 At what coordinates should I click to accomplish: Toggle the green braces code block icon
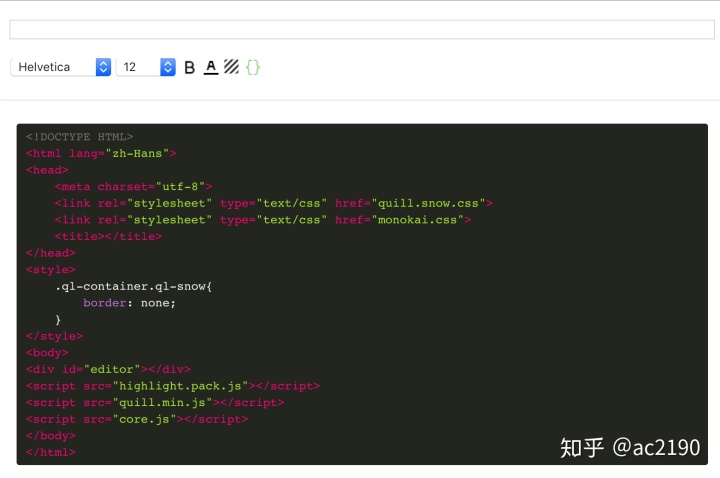253,67
